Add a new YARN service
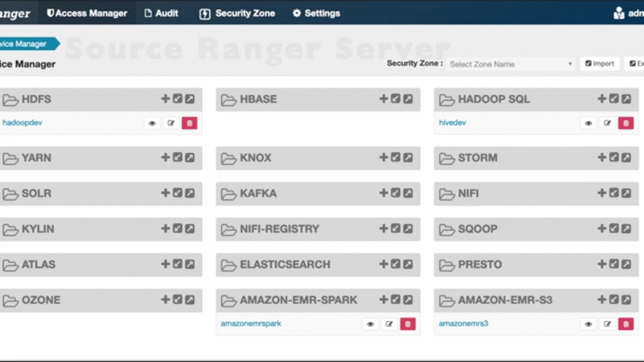Viewport: 644px width, 362px height. click(x=165, y=158)
